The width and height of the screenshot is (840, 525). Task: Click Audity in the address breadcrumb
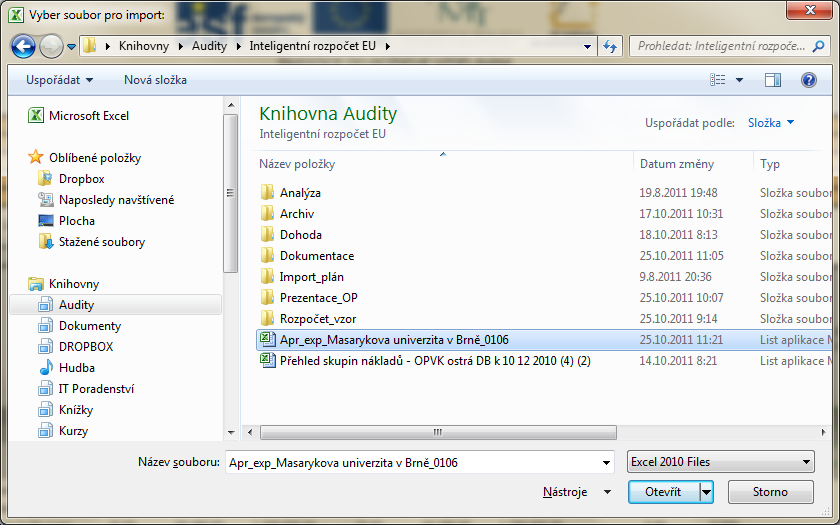[x=209, y=47]
